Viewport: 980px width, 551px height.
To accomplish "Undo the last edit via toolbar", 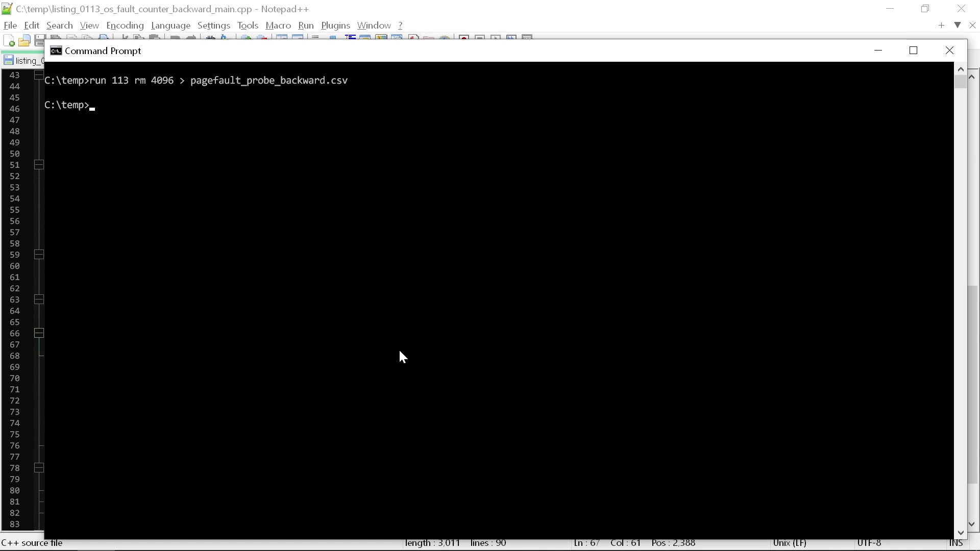I will click(175, 38).
